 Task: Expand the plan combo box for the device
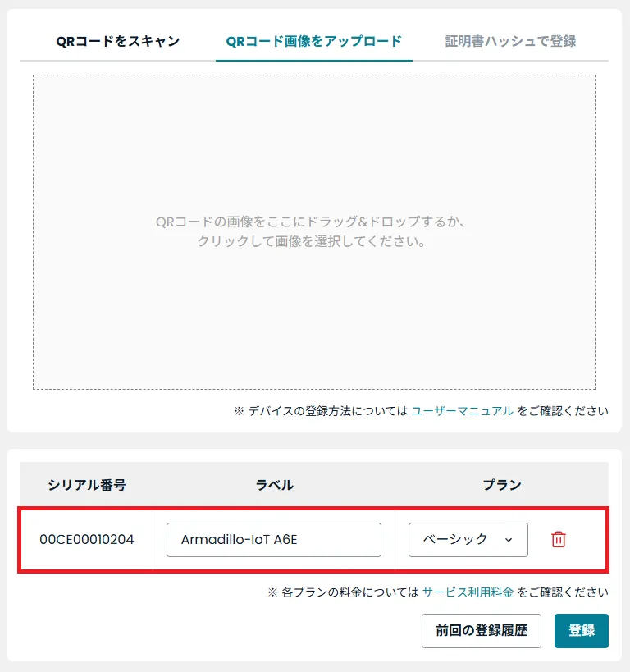(468, 540)
